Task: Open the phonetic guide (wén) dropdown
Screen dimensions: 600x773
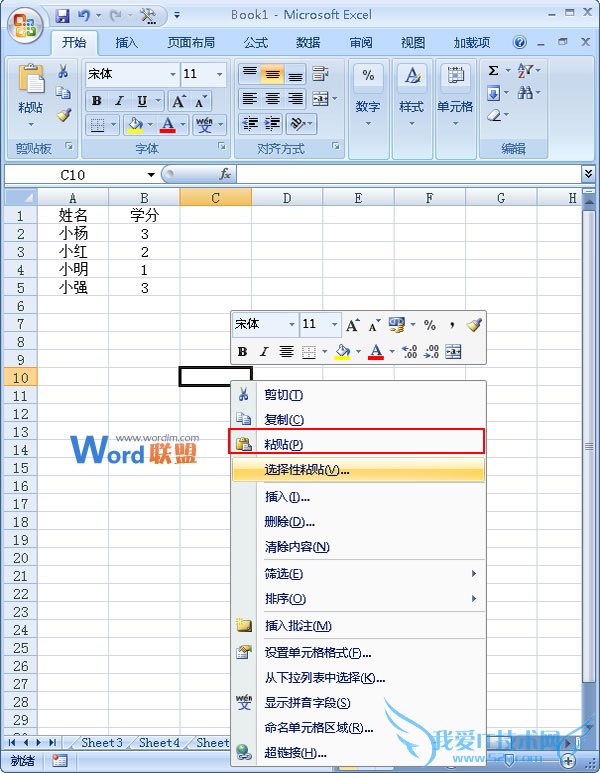Action: coord(220,125)
